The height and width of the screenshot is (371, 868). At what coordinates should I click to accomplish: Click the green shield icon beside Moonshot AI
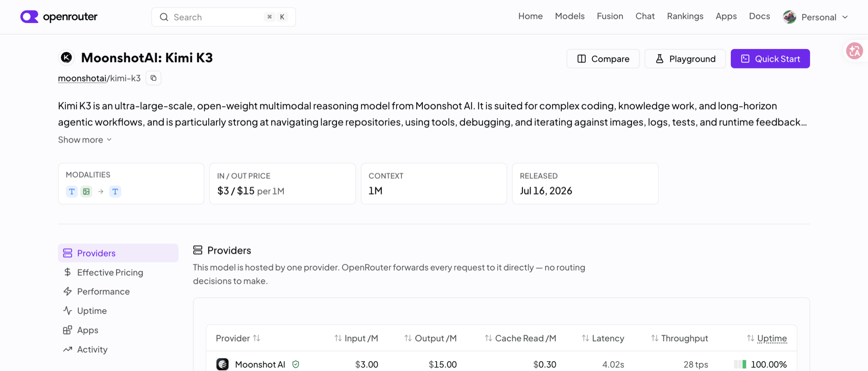(296, 364)
